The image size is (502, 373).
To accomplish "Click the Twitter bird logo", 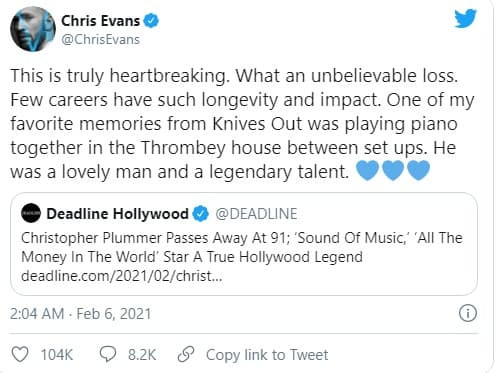I will tap(465, 19).
